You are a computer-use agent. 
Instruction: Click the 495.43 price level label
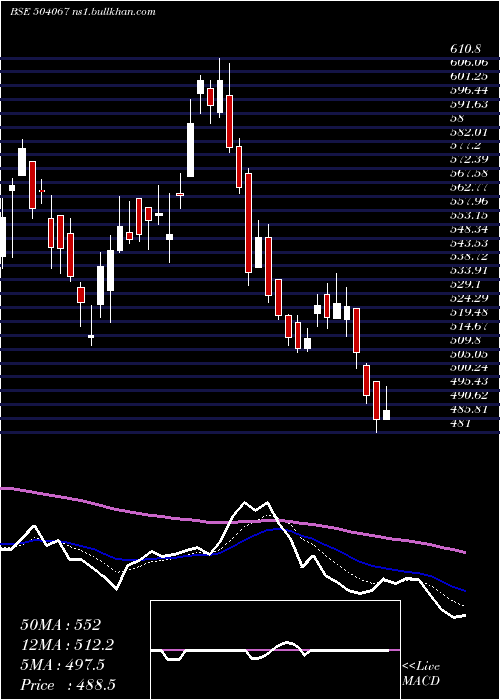point(469,381)
